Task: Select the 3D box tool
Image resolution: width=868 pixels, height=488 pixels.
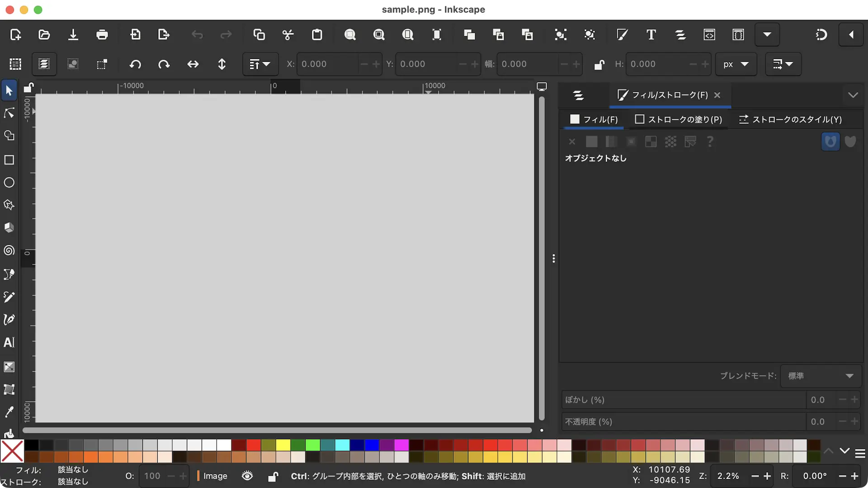Action: click(9, 227)
